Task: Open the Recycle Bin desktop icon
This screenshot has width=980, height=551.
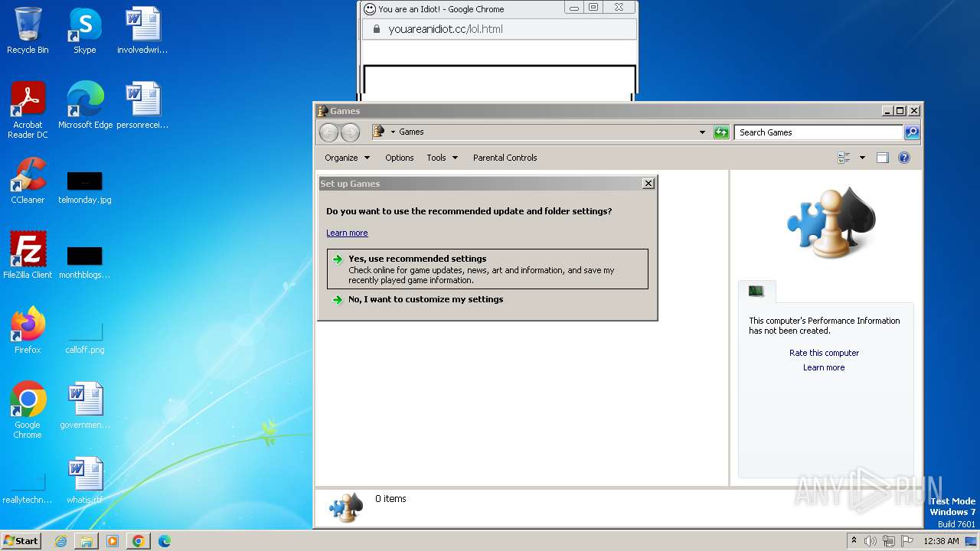Action: [x=28, y=31]
